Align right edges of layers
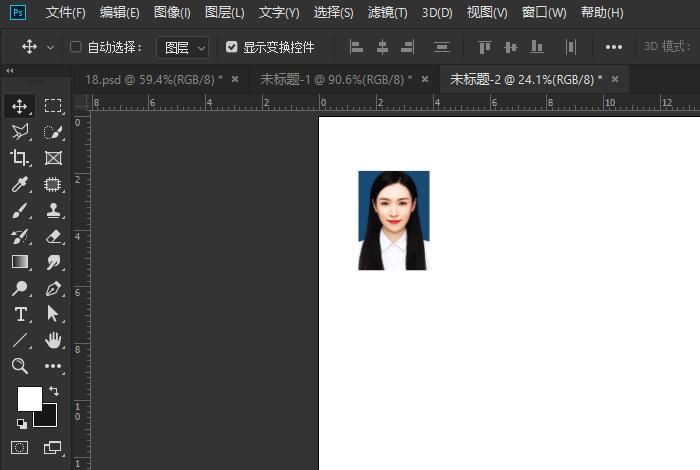700x470 pixels. pyautogui.click(x=408, y=47)
